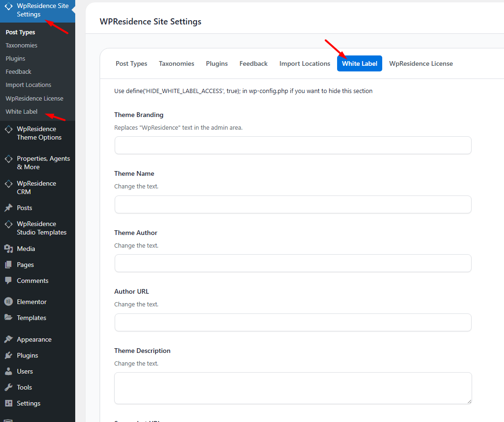Screen dimensions: 504x422
Task: Open WpResidence Studio Templates menu
Action: click(38, 228)
